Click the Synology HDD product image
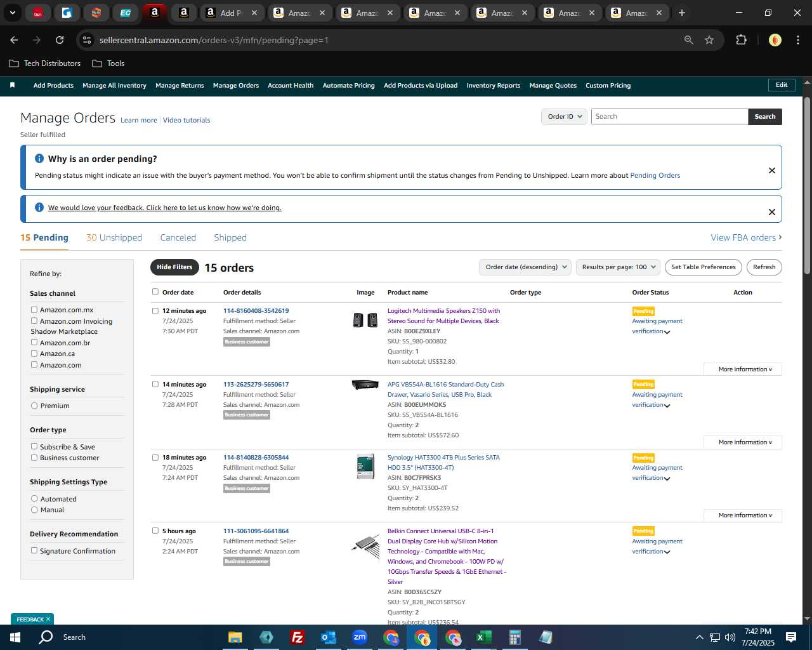 [x=365, y=467]
